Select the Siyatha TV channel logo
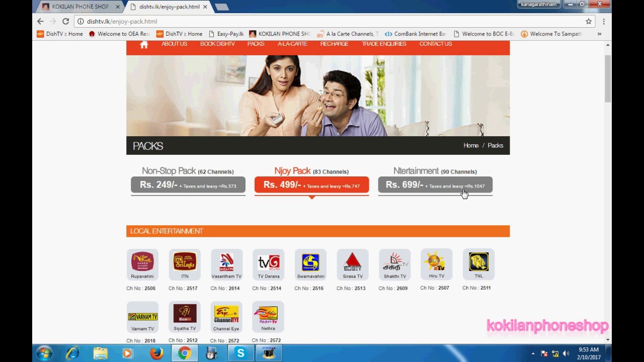Screen dimensions: 644x362 [x=185, y=314]
